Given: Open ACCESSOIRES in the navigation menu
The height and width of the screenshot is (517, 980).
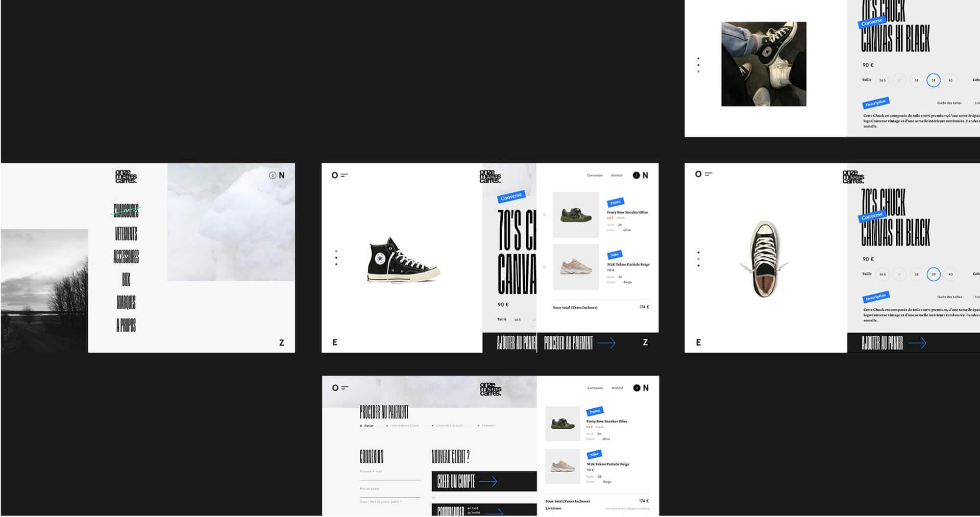Looking at the screenshot, I should coord(126,256).
